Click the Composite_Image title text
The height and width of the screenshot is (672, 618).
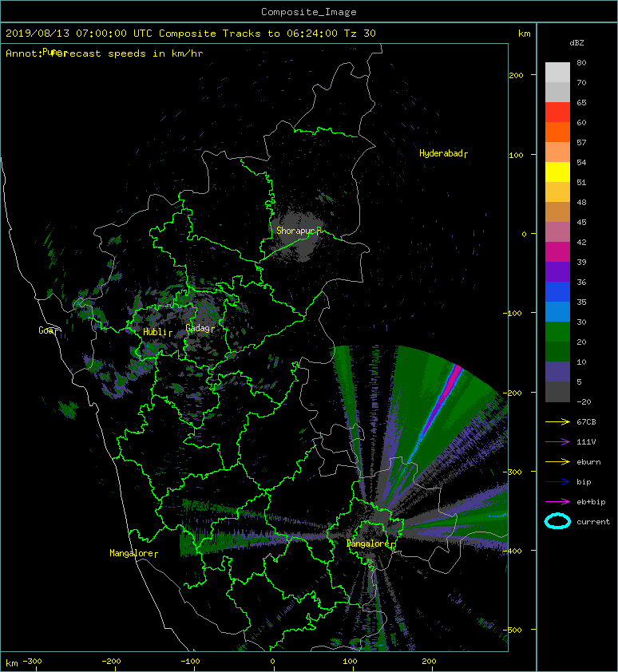pyautogui.click(x=309, y=12)
